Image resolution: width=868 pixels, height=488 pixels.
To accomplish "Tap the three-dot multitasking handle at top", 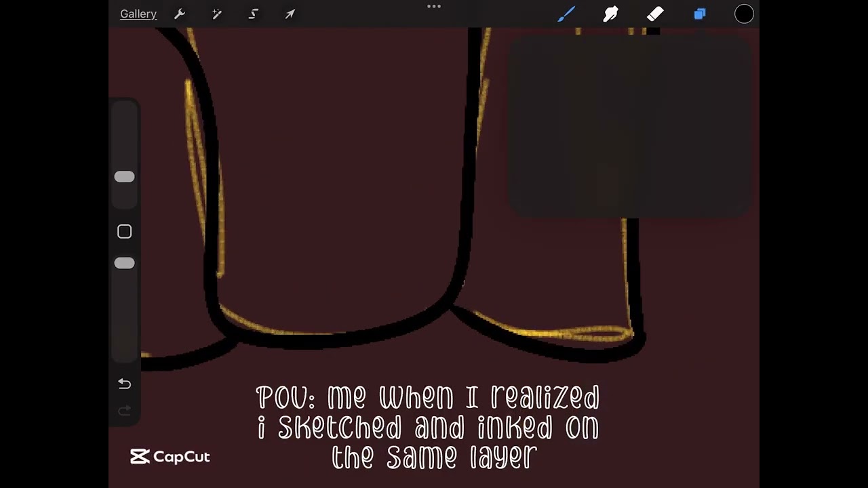I will coord(434,7).
